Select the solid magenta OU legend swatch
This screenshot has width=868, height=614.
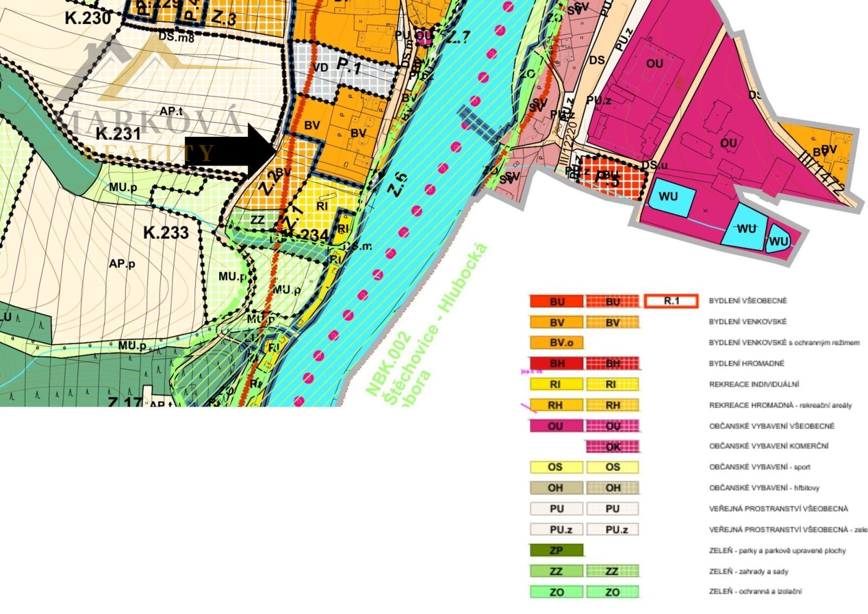point(557,426)
